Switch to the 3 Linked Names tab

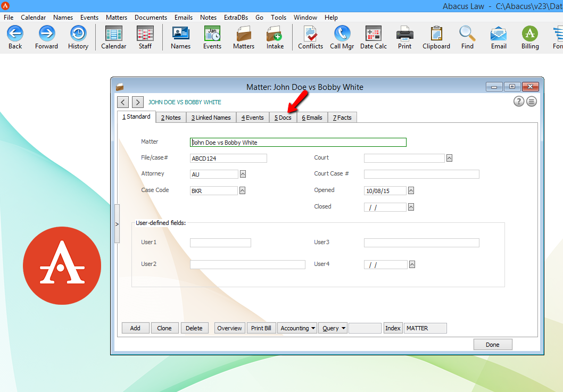click(x=211, y=118)
